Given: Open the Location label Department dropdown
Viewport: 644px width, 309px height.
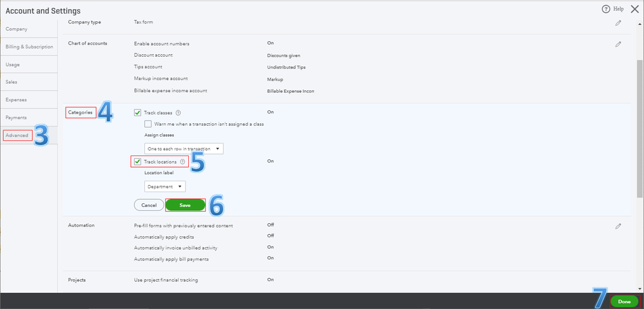Looking at the screenshot, I should pyautogui.click(x=164, y=186).
